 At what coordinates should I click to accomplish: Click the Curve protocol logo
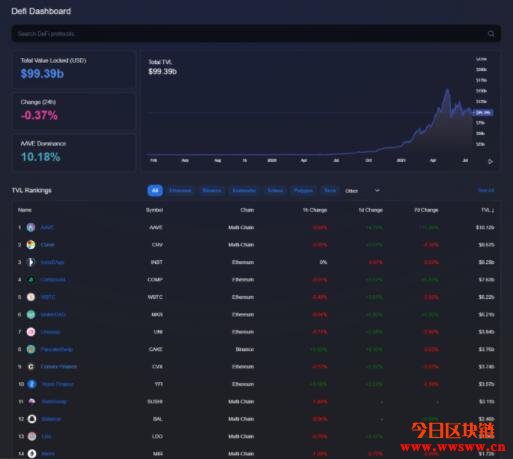31,245
